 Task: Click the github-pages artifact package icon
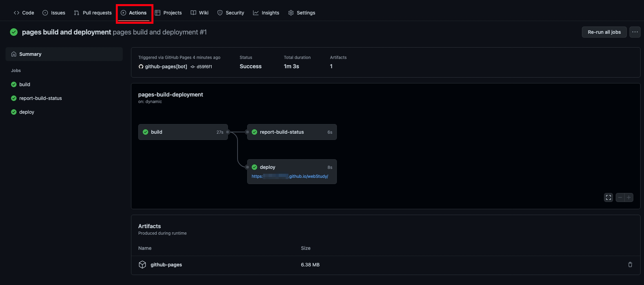pos(142,264)
